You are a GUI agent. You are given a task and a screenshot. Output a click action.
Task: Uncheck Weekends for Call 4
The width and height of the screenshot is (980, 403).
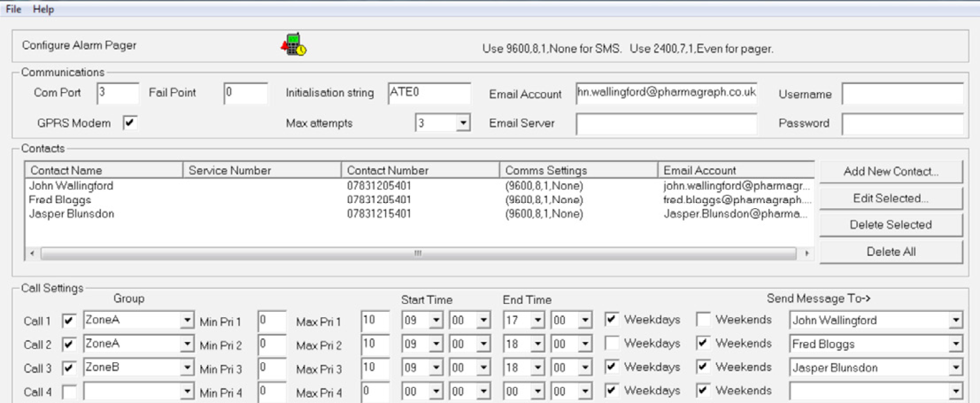click(x=703, y=390)
